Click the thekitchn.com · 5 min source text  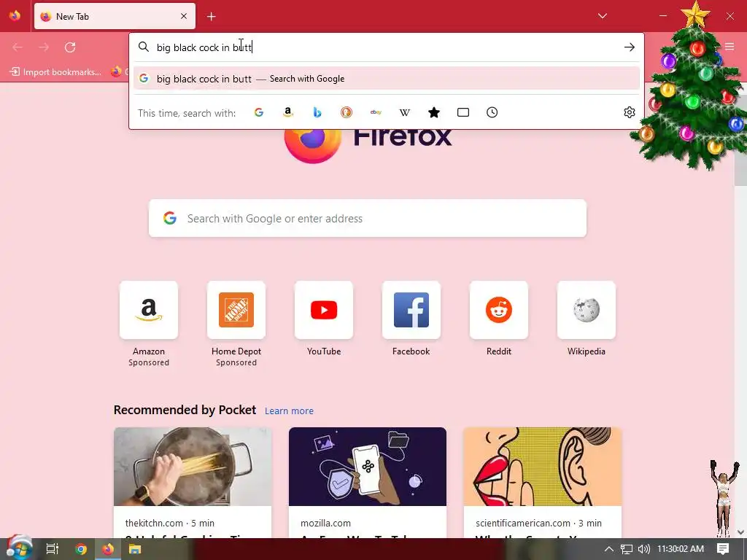coord(169,523)
